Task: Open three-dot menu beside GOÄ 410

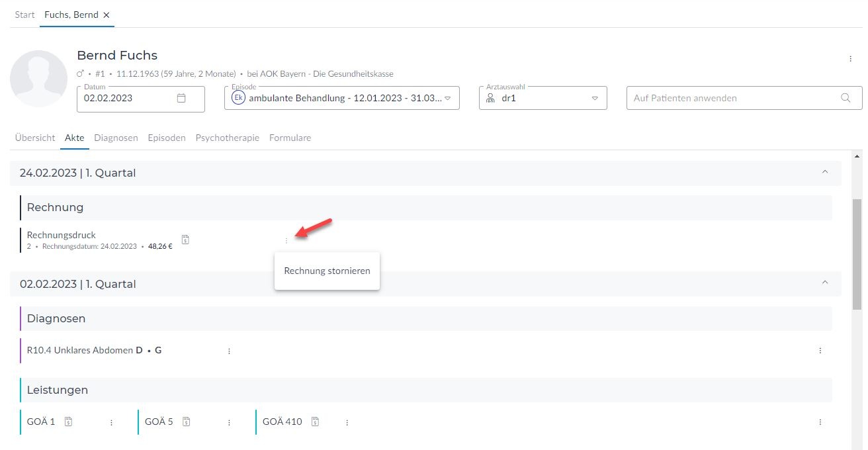Action: tap(347, 422)
